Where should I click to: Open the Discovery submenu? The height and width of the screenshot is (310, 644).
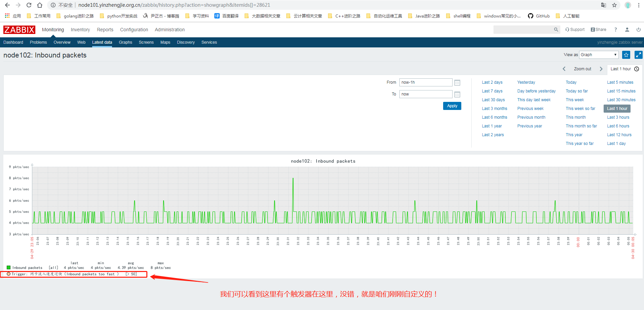tap(186, 42)
